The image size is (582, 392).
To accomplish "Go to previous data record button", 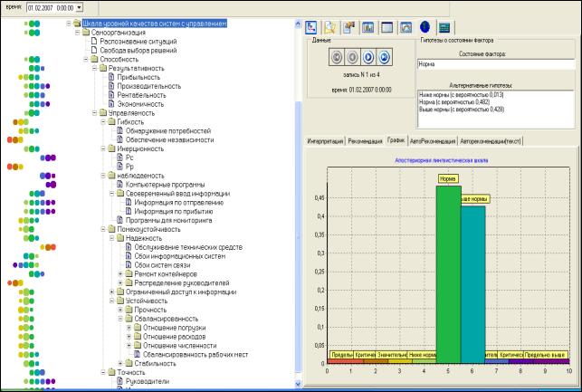I will click(x=353, y=57).
